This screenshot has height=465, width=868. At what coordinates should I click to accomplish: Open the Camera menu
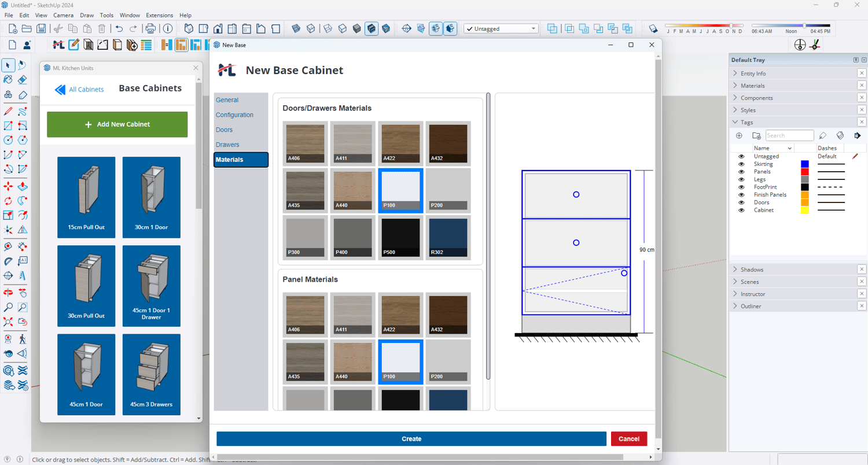tap(63, 15)
